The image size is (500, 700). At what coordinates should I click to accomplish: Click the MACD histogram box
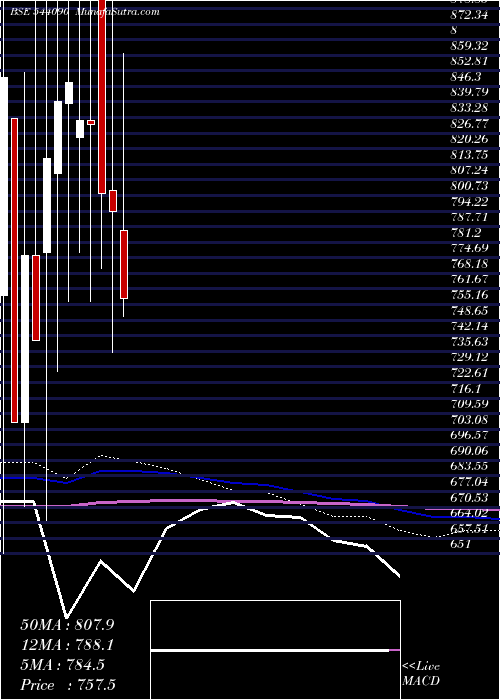[275, 650]
